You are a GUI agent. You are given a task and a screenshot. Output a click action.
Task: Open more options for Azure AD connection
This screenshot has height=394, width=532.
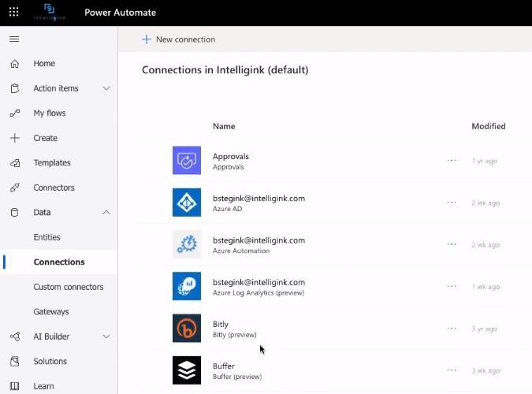pos(452,203)
